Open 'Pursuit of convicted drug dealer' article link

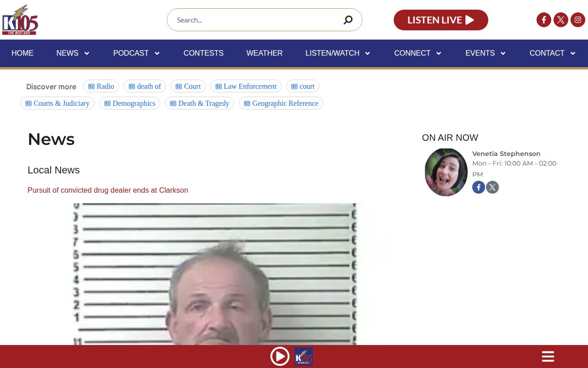pyautogui.click(x=108, y=190)
